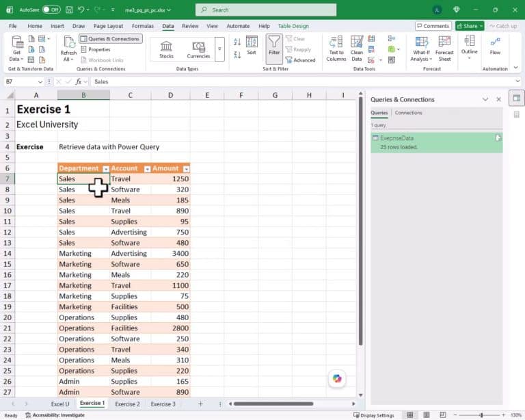Add a new sheet
This screenshot has height=420, width=525.
tap(200, 404)
